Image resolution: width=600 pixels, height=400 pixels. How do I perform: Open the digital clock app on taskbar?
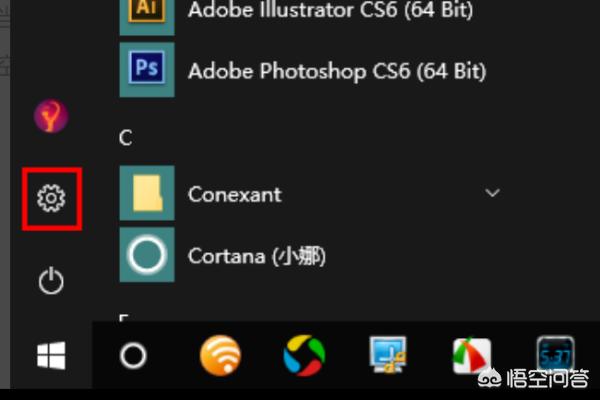click(x=555, y=356)
